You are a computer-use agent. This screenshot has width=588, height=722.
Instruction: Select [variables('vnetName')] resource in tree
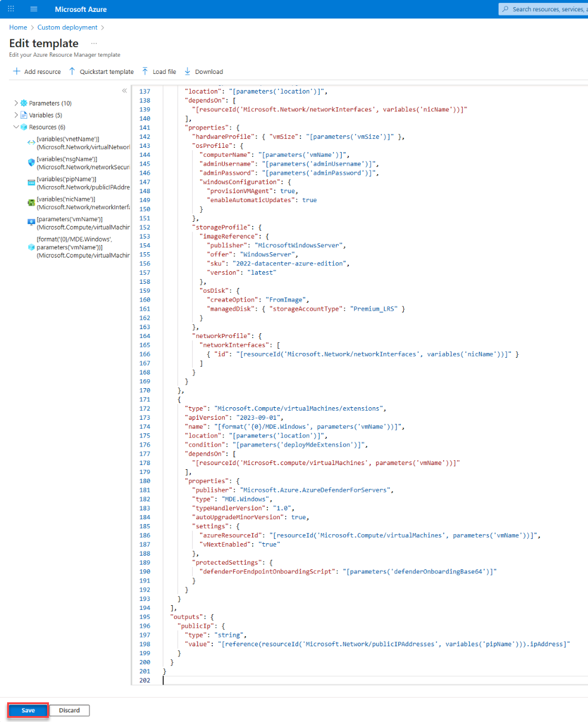click(83, 142)
